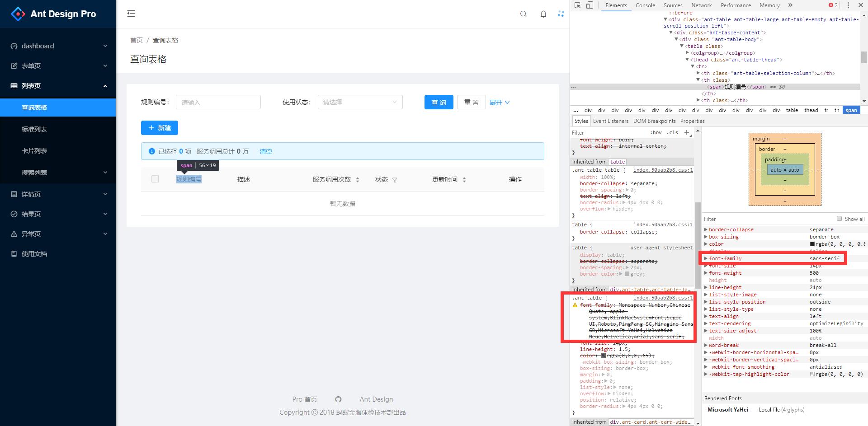Switch to the Console tab
The height and width of the screenshot is (426, 868).
(645, 5)
